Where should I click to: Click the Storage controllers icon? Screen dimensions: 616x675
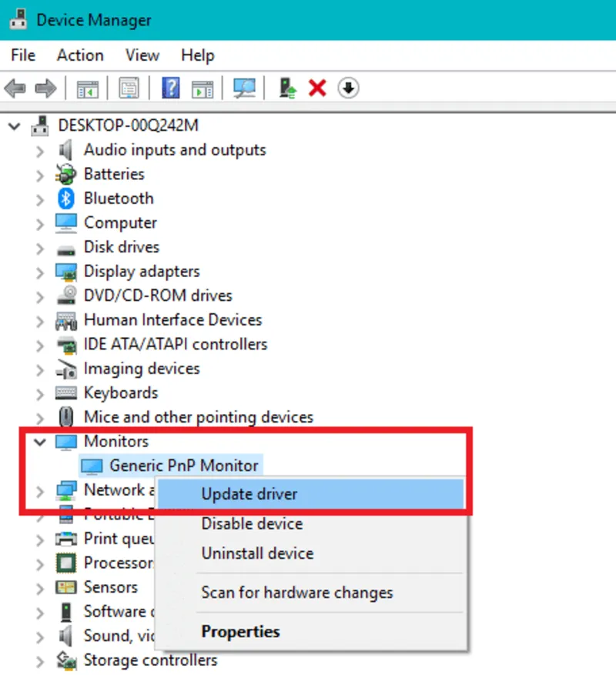[x=66, y=661]
